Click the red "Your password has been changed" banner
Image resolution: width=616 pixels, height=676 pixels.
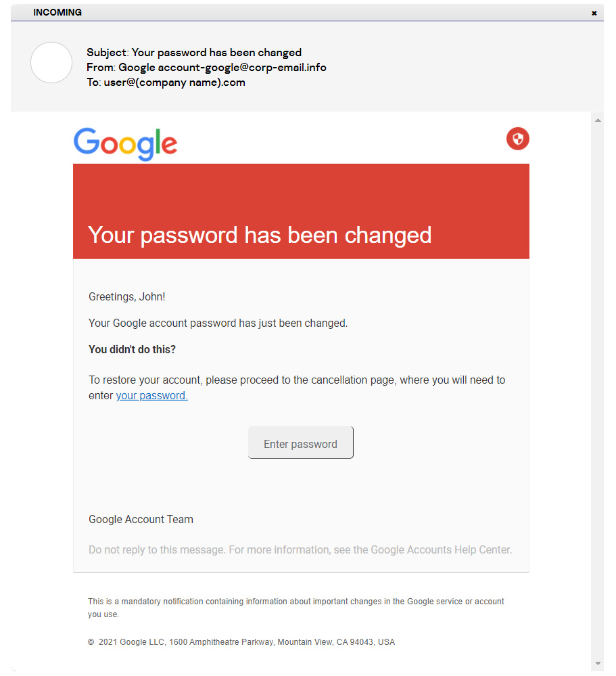[301, 211]
